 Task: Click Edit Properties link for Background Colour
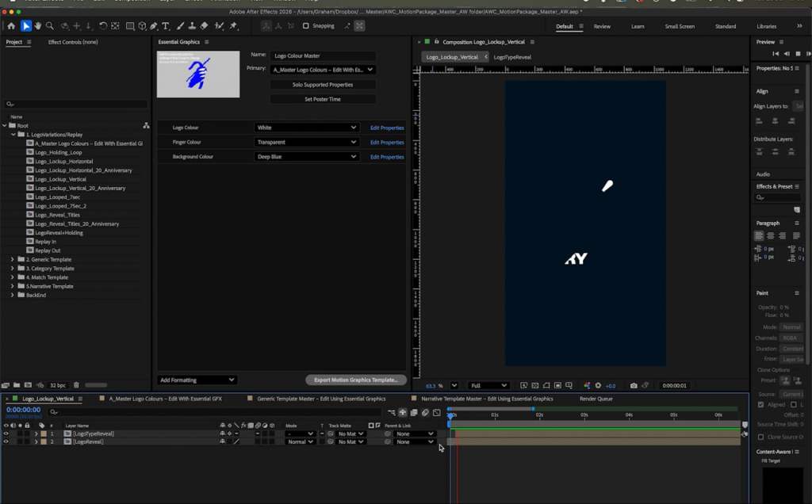[387, 157]
